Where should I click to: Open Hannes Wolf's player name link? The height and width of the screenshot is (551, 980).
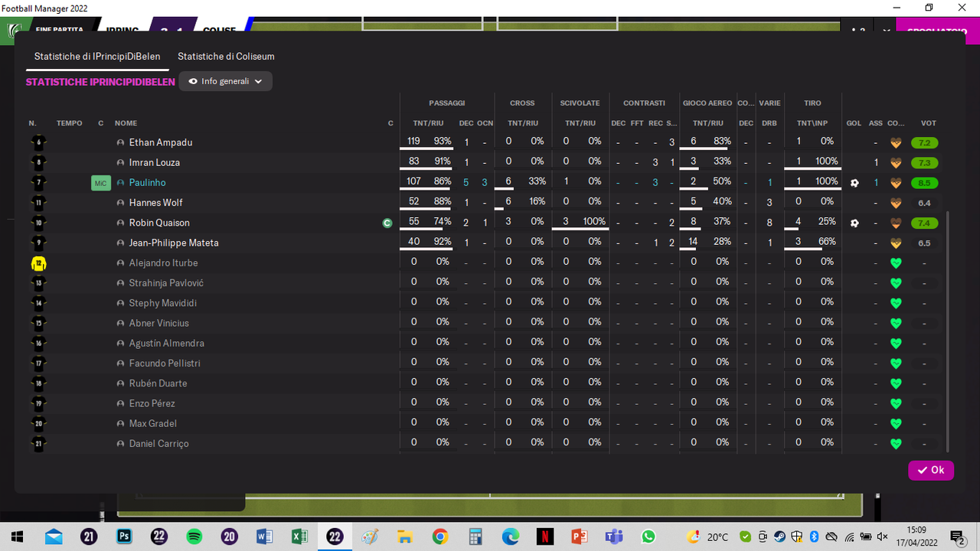pyautogui.click(x=155, y=203)
